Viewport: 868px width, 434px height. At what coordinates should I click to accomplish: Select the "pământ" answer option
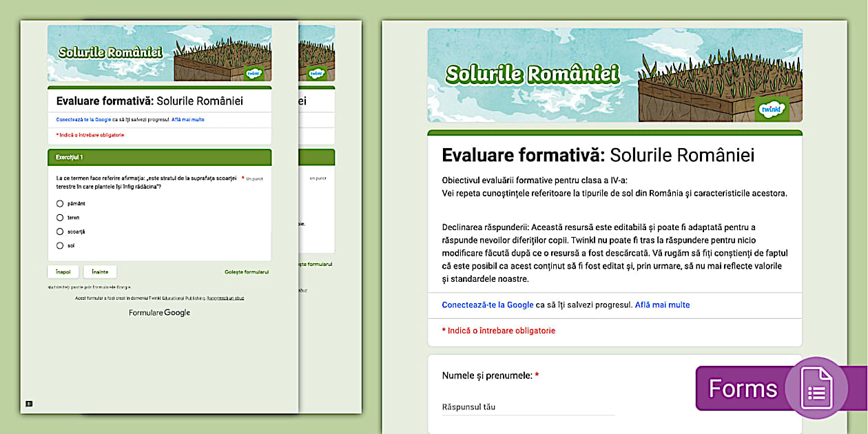click(x=61, y=203)
